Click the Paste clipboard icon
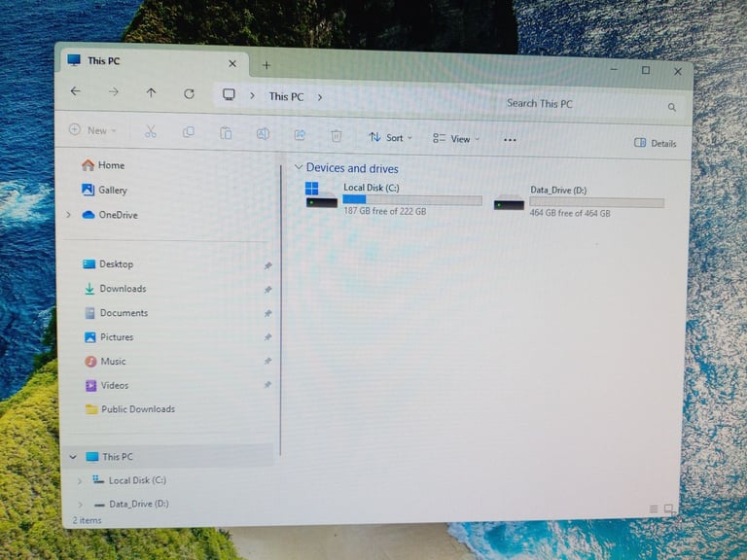The height and width of the screenshot is (560, 747). pos(226,133)
